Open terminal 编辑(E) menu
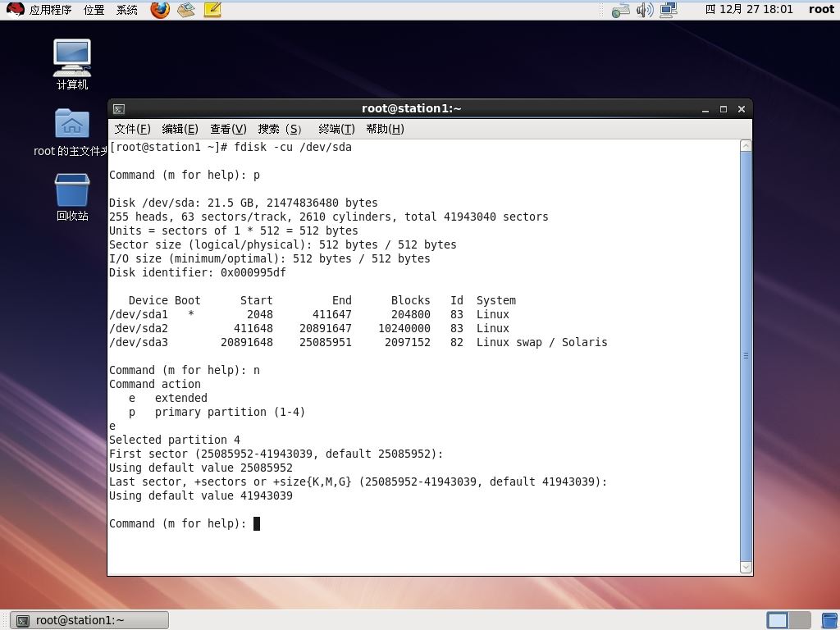This screenshot has height=630, width=840. pos(180,129)
